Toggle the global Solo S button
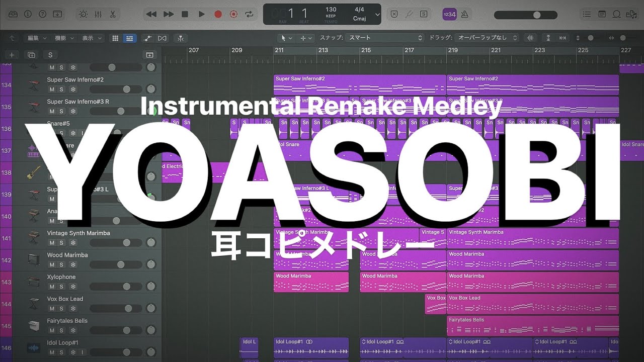Viewport: 644px width, 362px height. 424,15
